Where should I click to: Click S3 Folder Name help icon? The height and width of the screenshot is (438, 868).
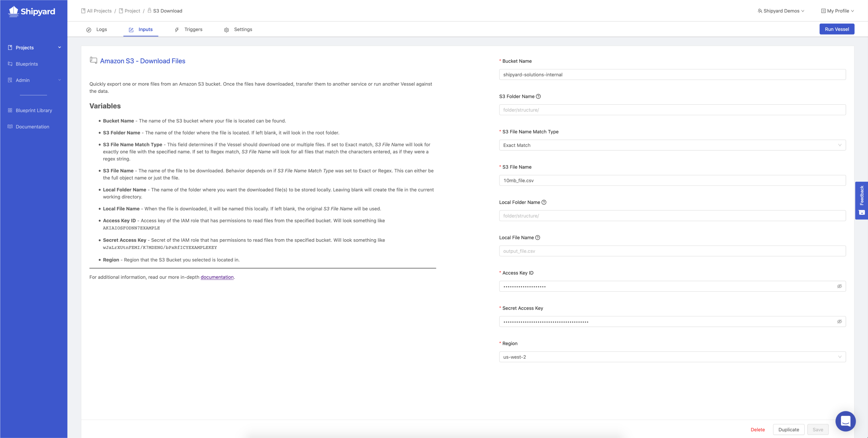point(538,96)
